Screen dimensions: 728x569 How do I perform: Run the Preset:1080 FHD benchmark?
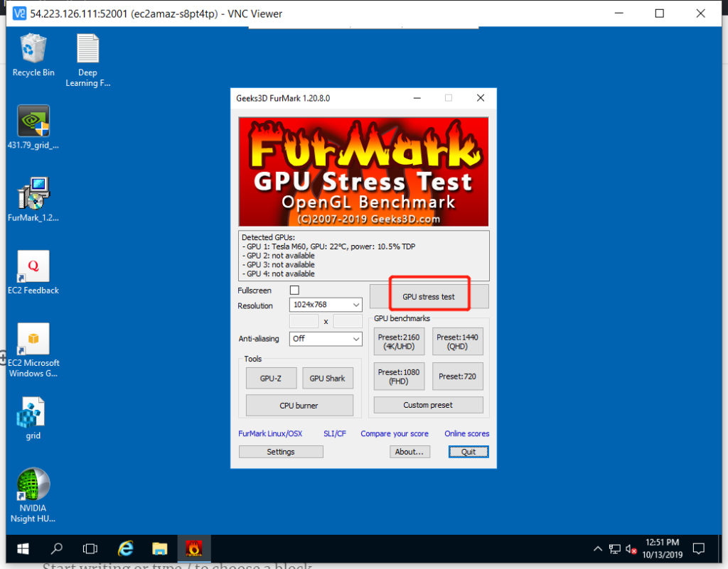tap(399, 376)
